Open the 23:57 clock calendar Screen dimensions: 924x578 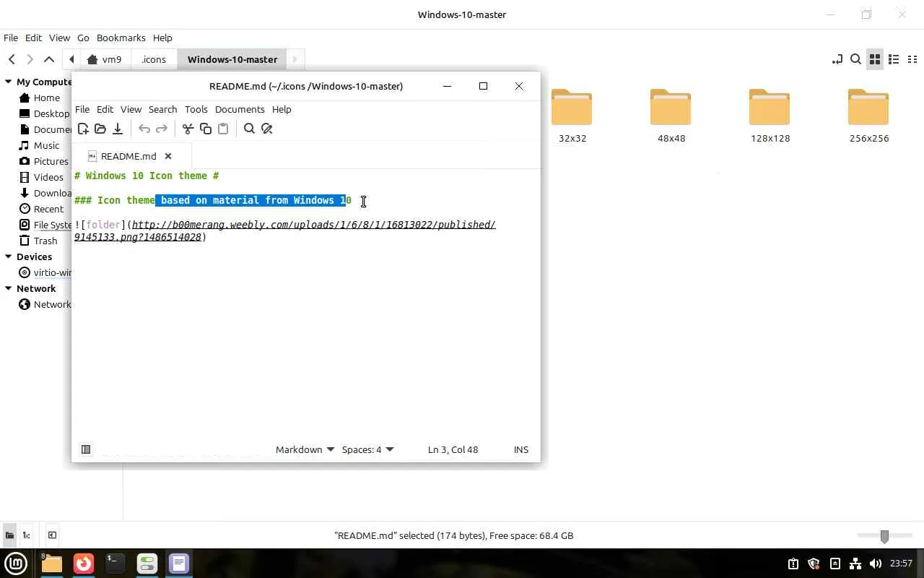(x=901, y=564)
